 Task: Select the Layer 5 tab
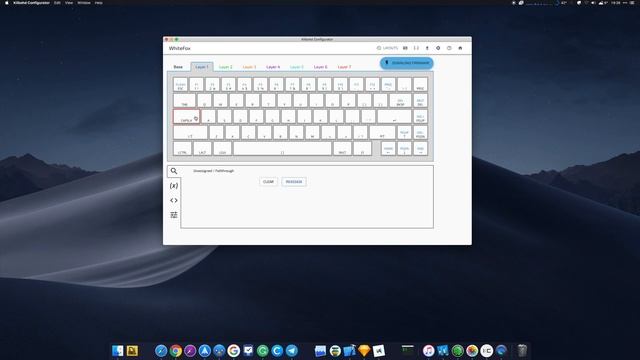297,67
